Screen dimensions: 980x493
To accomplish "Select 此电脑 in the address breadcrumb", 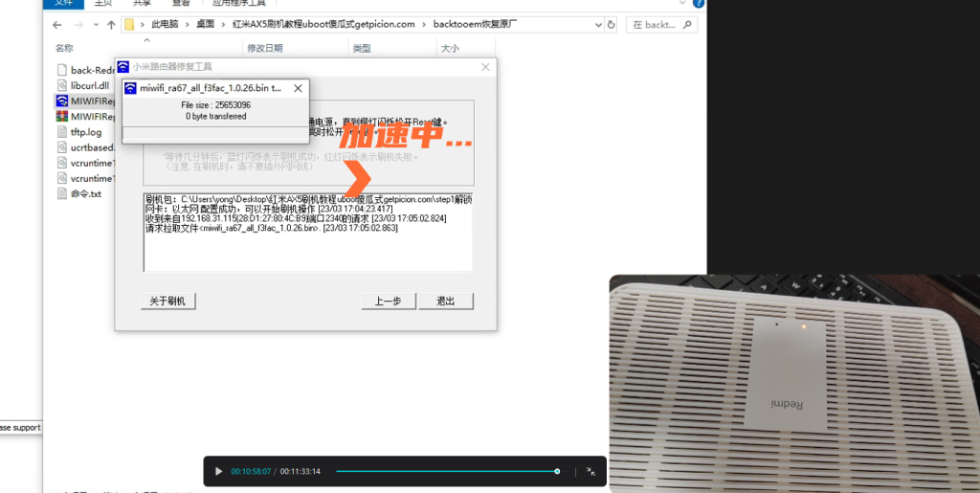I will coord(165,25).
